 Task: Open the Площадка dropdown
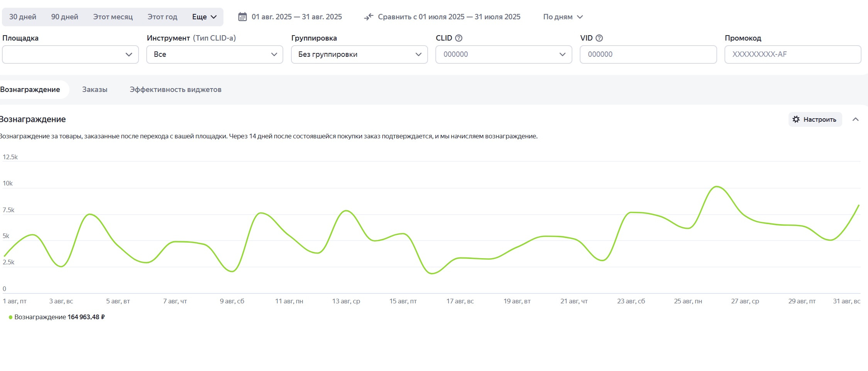70,54
